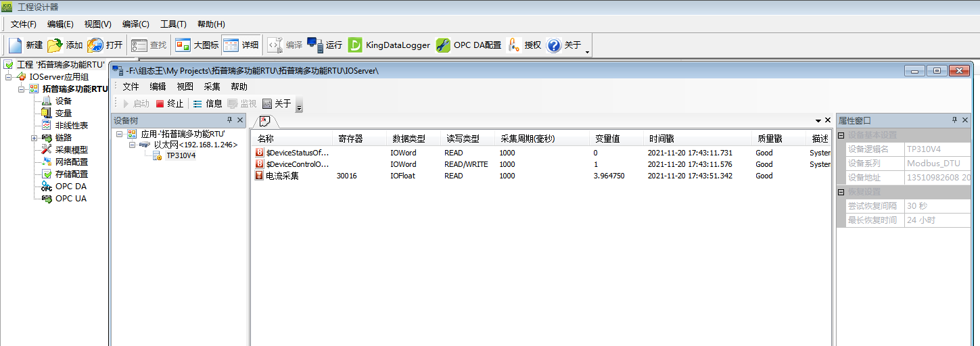Select TP310V4 device in device tree
Viewport: 980px width, 346px height.
(x=181, y=155)
